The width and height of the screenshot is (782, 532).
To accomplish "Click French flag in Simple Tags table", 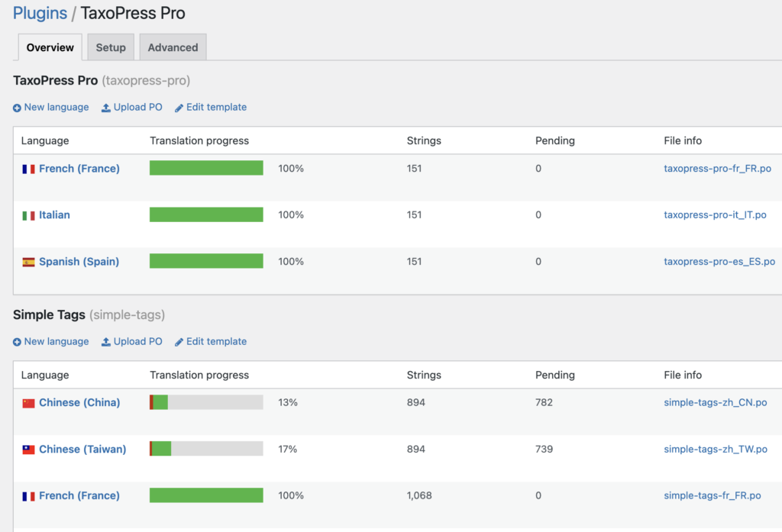I will click(x=28, y=496).
